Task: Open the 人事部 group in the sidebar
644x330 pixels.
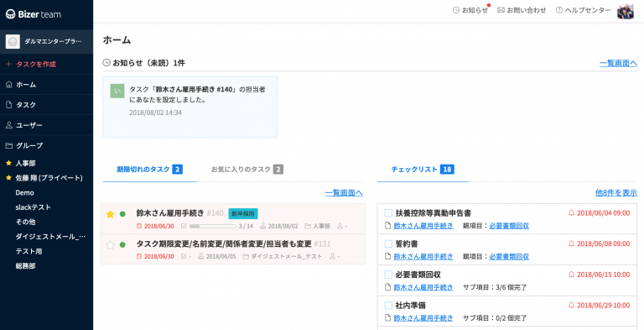Action: (x=25, y=164)
